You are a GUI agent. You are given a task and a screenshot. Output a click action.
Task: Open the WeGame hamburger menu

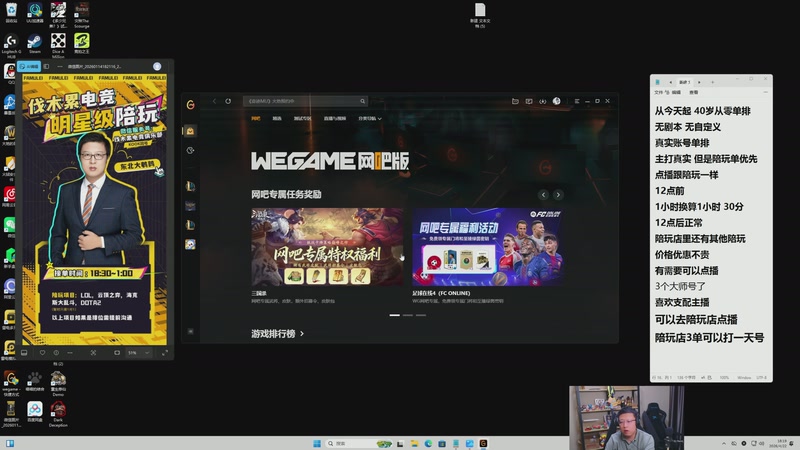[577, 101]
